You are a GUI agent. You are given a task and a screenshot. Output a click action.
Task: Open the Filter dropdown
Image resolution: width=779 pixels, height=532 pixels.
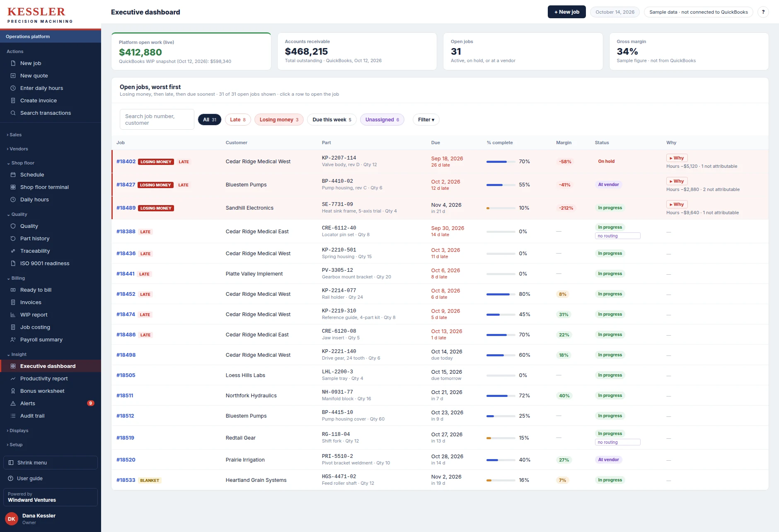[x=426, y=120]
